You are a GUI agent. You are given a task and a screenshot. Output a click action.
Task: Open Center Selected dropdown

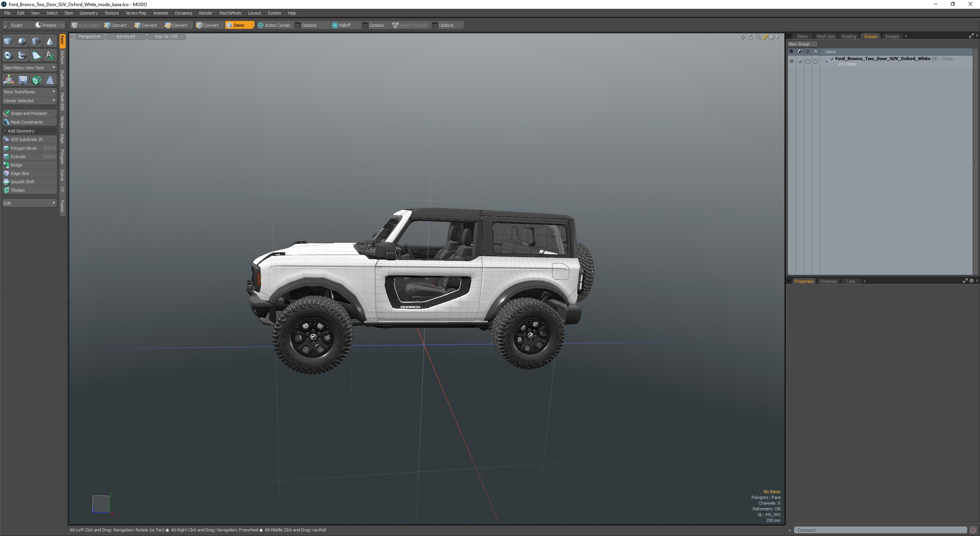(29, 101)
